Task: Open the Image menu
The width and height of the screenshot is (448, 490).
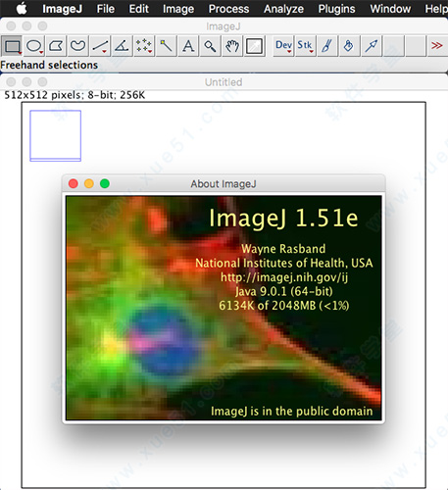Action: (x=178, y=9)
